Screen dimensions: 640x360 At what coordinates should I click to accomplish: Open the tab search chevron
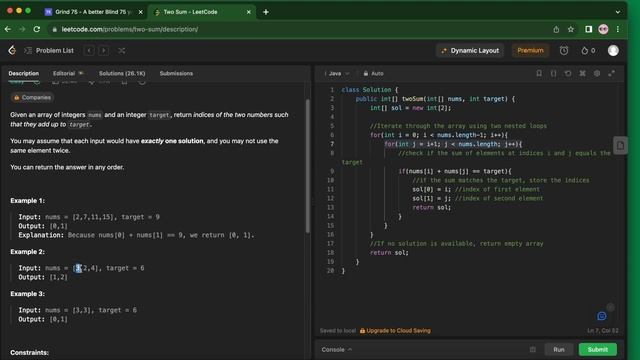pos(618,12)
